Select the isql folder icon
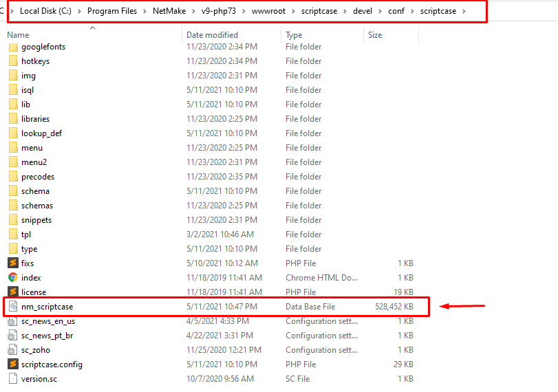This screenshot has height=392, width=558. pos(13,89)
